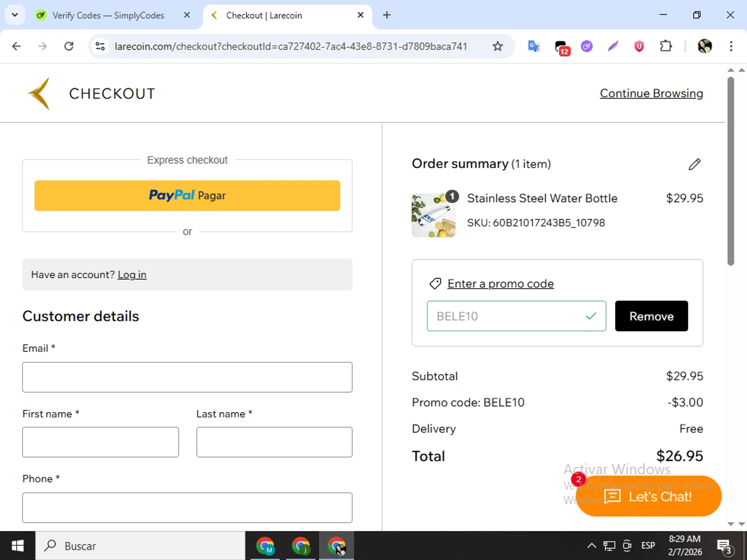This screenshot has width=747, height=560.
Task: Focus the Last name field
Action: coord(274,442)
